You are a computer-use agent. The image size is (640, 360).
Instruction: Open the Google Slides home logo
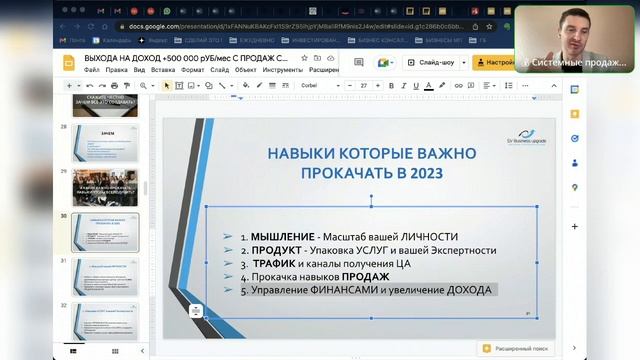click(69, 63)
